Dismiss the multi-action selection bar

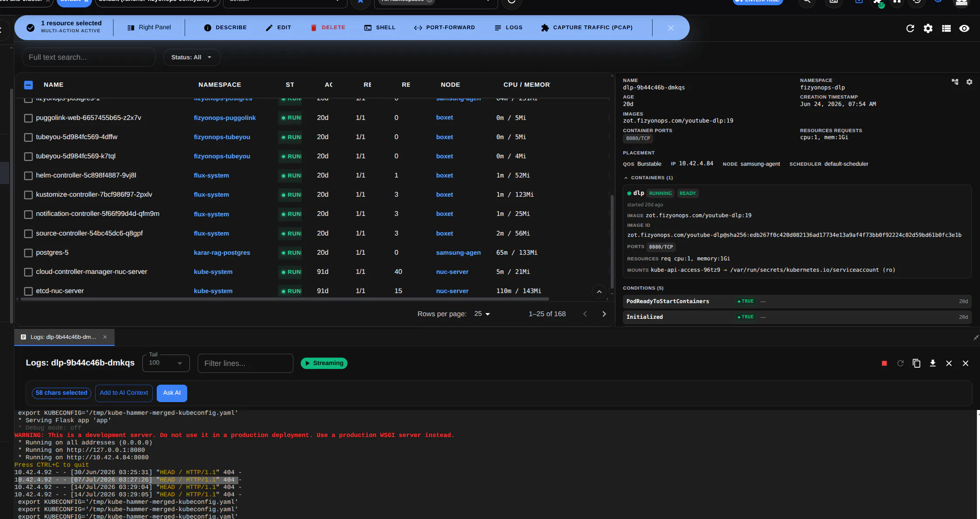coord(671,28)
